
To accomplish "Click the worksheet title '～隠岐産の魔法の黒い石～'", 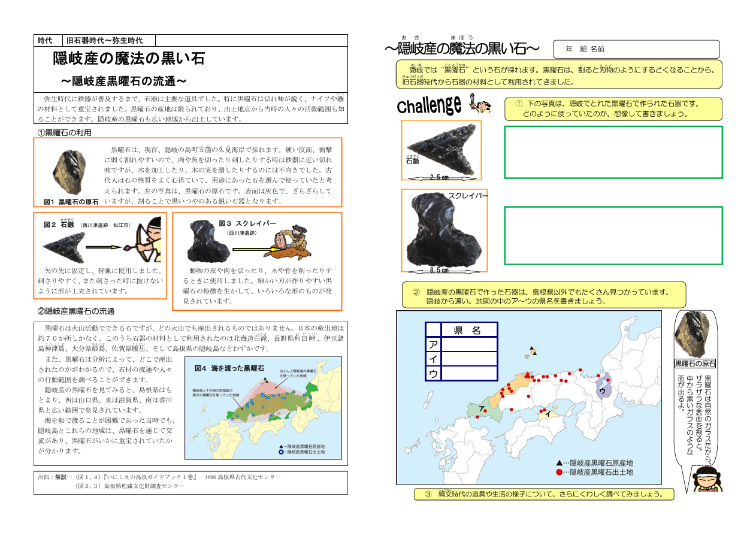I will point(462,49).
